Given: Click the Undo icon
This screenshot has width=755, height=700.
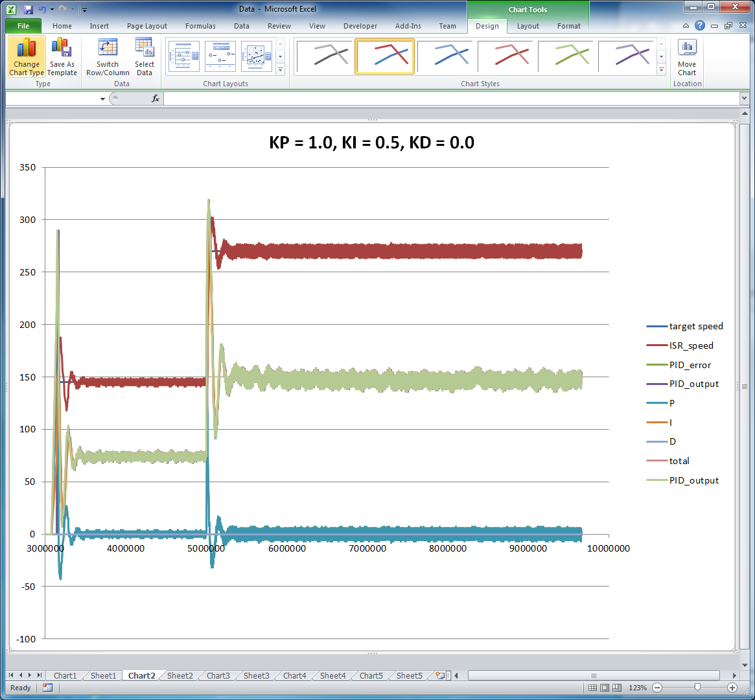Looking at the screenshot, I should coord(42,9).
